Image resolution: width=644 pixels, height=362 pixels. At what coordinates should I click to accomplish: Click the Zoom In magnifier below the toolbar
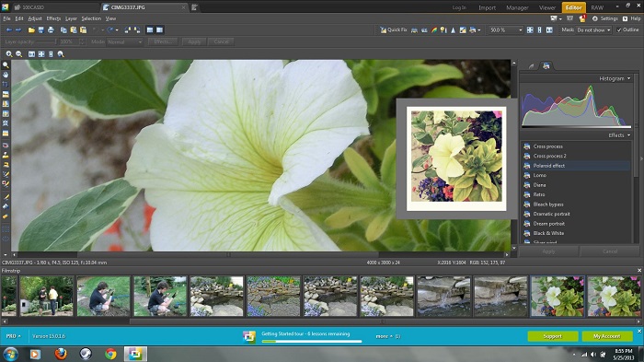pyautogui.click(x=8, y=54)
